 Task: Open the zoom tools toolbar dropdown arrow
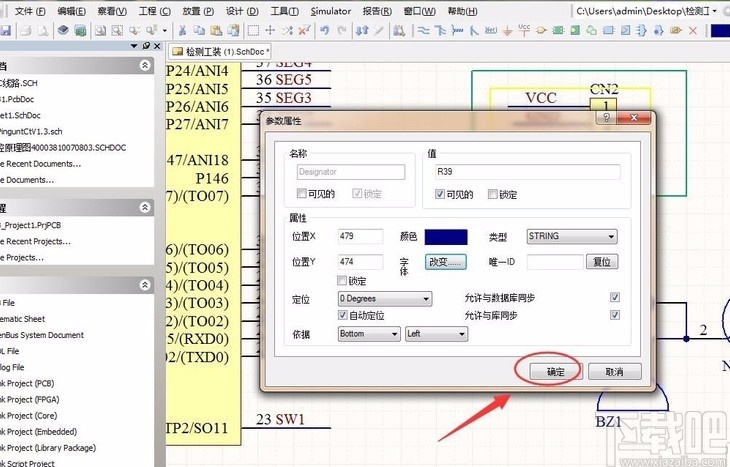[x=165, y=31]
